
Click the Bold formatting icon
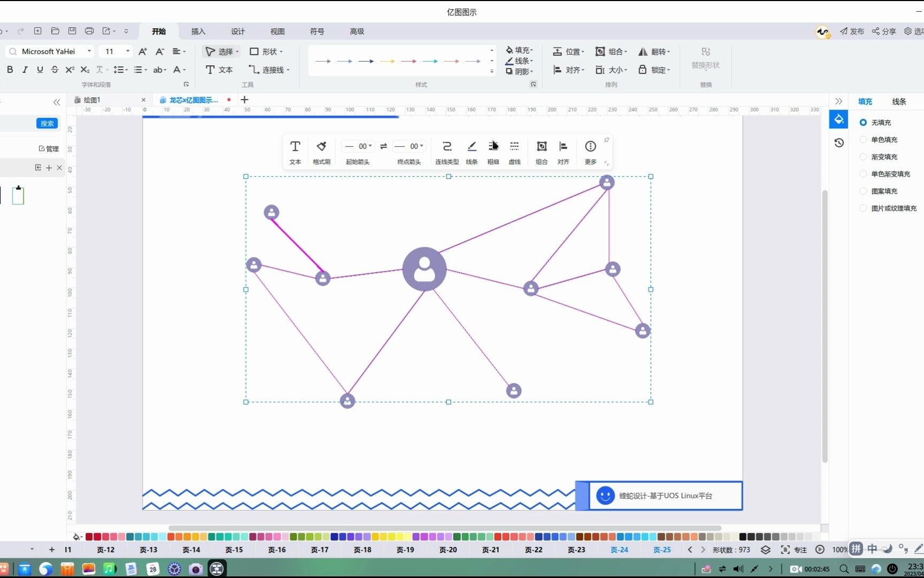10,70
